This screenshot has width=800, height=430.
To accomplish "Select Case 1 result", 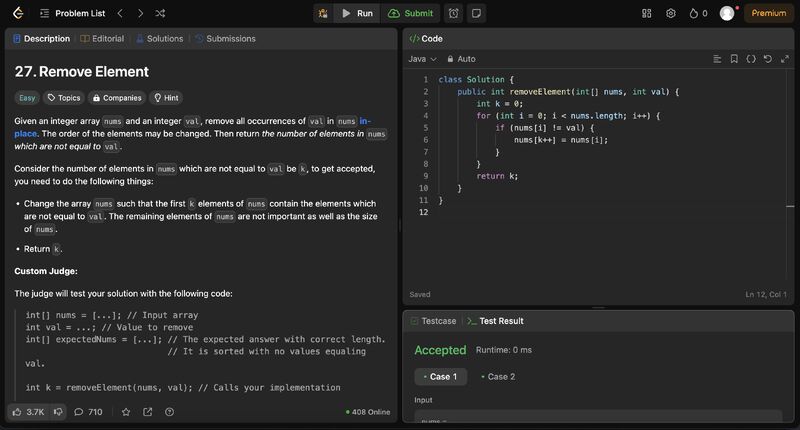I will 440,377.
